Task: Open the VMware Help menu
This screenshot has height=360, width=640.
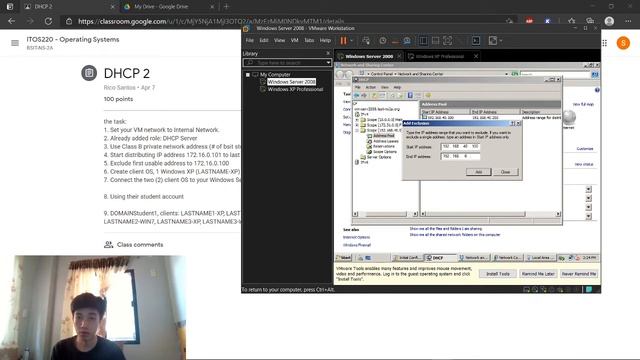Action: [325, 40]
